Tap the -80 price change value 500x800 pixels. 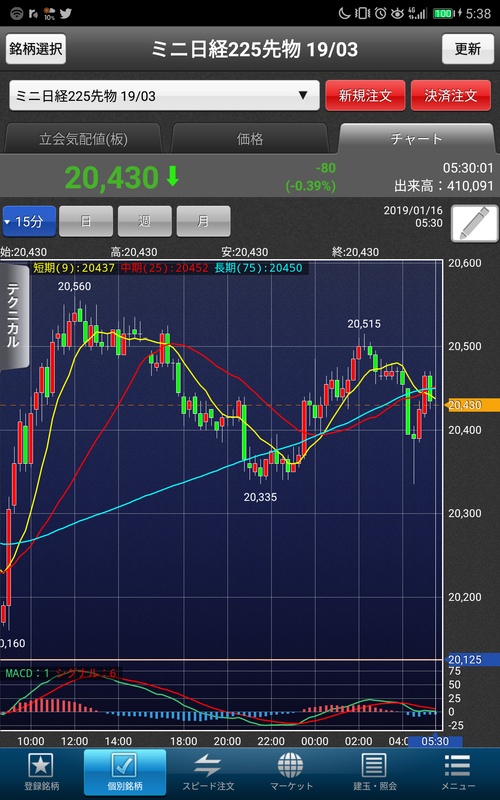(325, 168)
